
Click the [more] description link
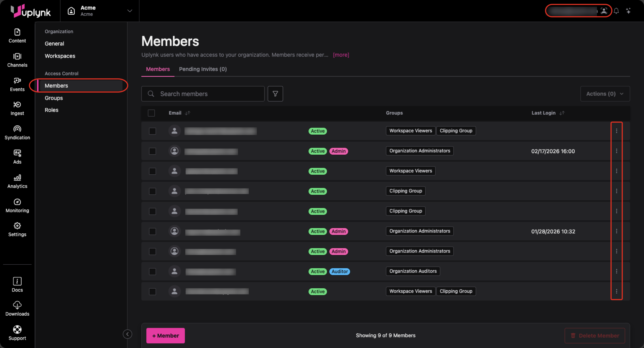pyautogui.click(x=341, y=55)
